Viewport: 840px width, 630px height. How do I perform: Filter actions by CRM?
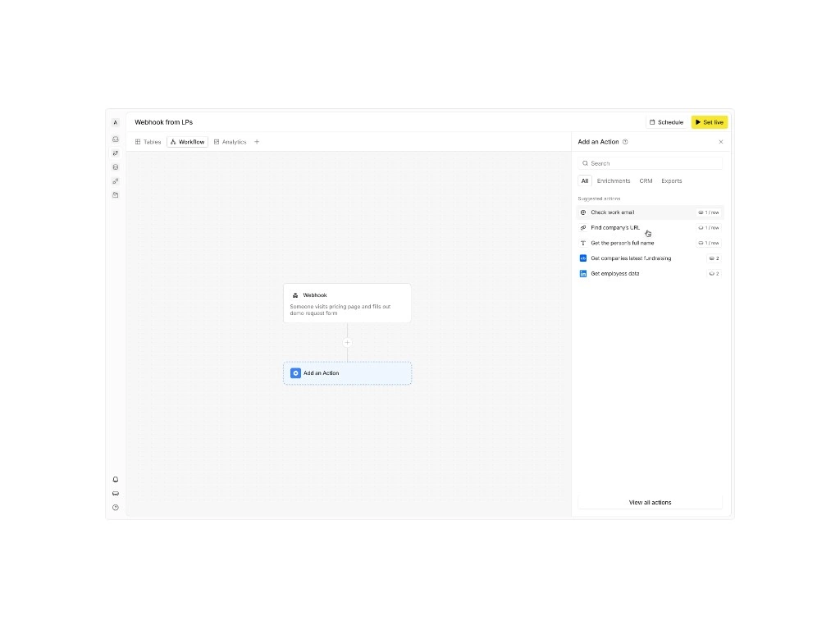pos(646,181)
